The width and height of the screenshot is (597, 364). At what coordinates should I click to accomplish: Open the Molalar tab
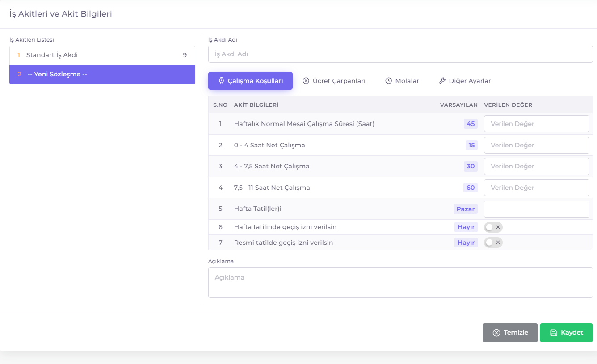[x=402, y=81]
